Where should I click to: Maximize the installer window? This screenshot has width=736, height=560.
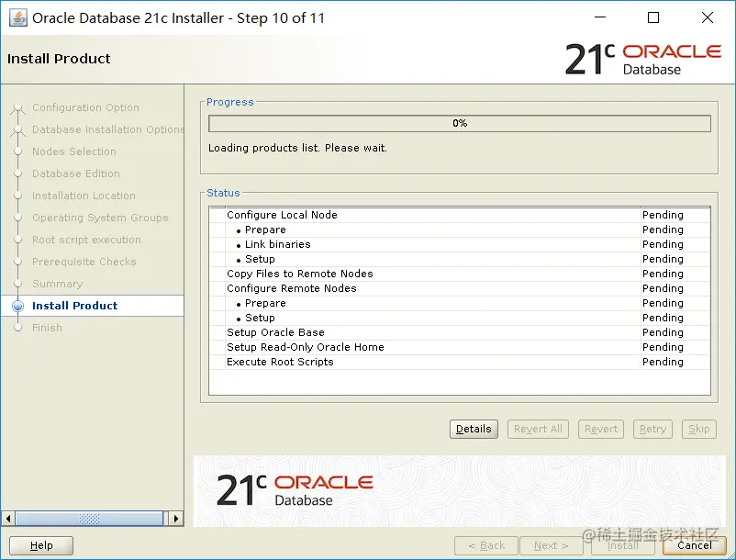pos(653,17)
